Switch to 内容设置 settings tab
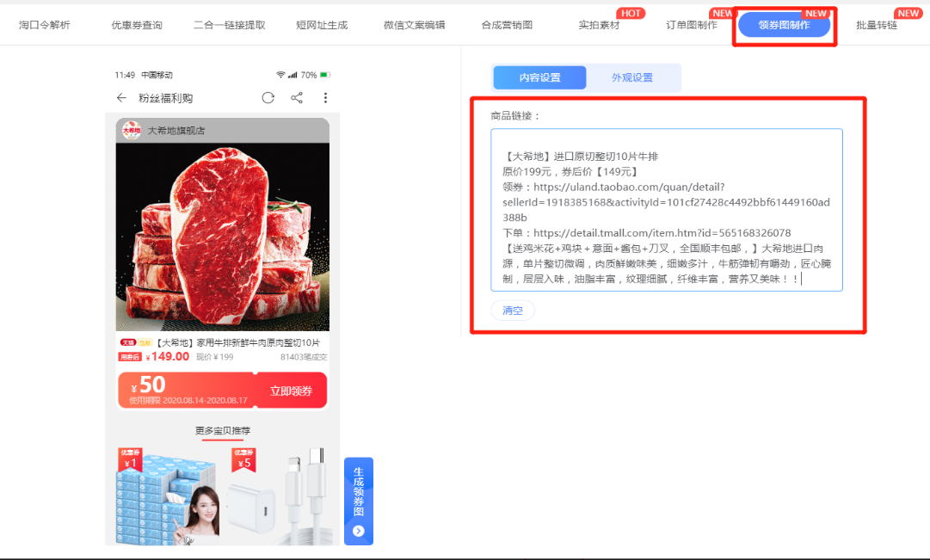Image resolution: width=930 pixels, height=560 pixels. tap(539, 77)
